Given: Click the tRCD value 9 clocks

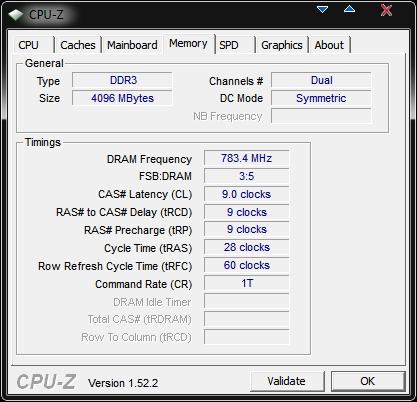Looking at the screenshot, I should click(247, 212).
